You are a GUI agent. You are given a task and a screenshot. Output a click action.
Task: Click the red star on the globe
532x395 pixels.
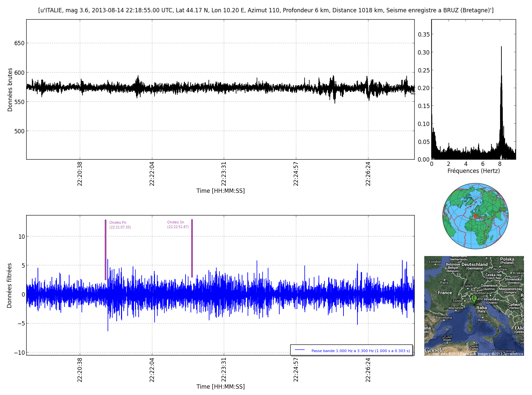point(475,216)
